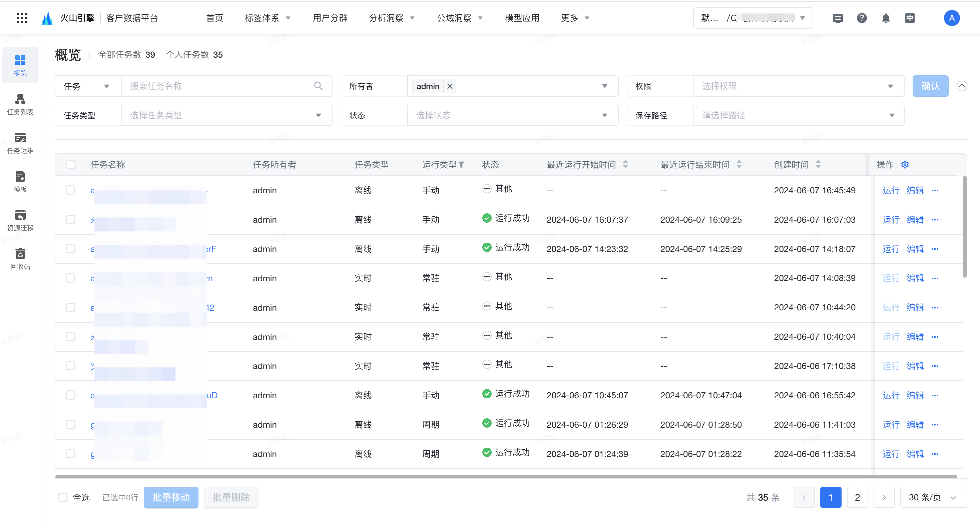Sort by 最近运行开始时间
The image size is (980, 528).
(x=625, y=164)
